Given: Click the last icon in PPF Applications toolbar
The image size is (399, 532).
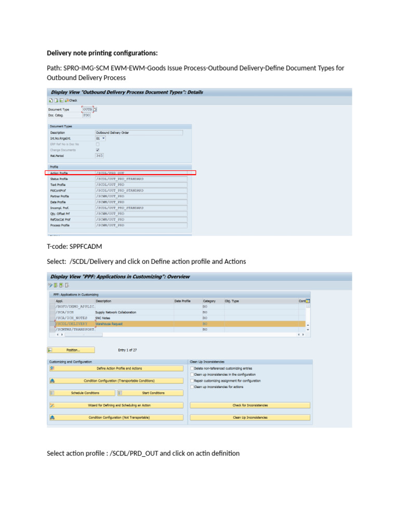Looking at the screenshot, I should (67, 285).
